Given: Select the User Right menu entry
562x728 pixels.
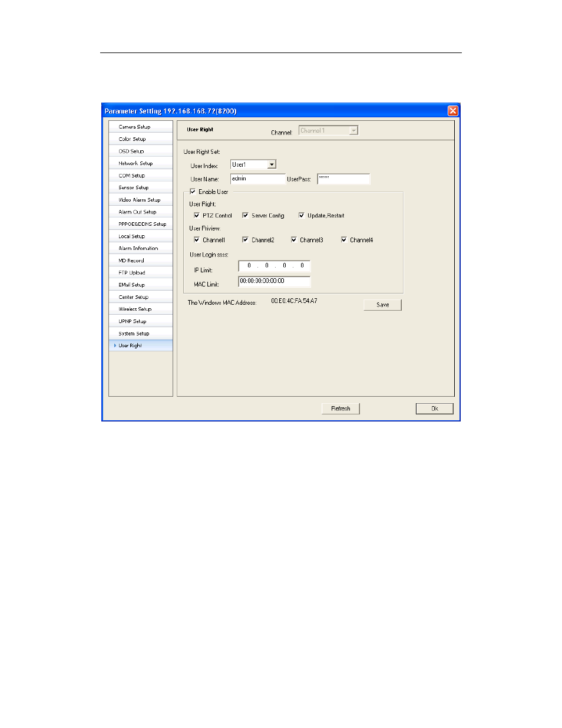Looking at the screenshot, I should pyautogui.click(x=141, y=345).
